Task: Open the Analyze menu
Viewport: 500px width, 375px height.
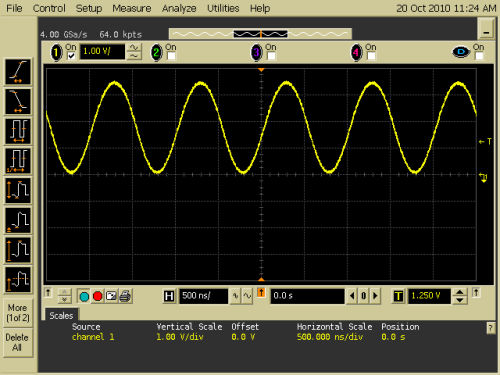Action: 179,8
